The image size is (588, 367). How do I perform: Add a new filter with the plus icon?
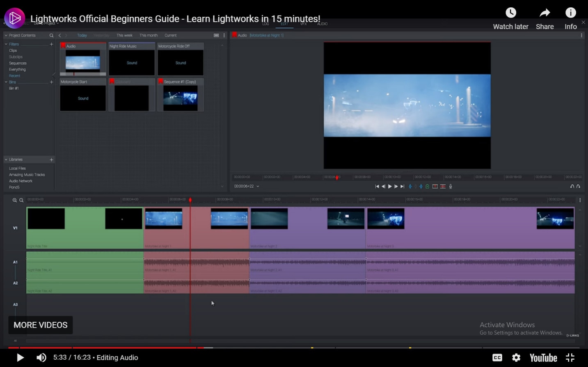tap(51, 44)
